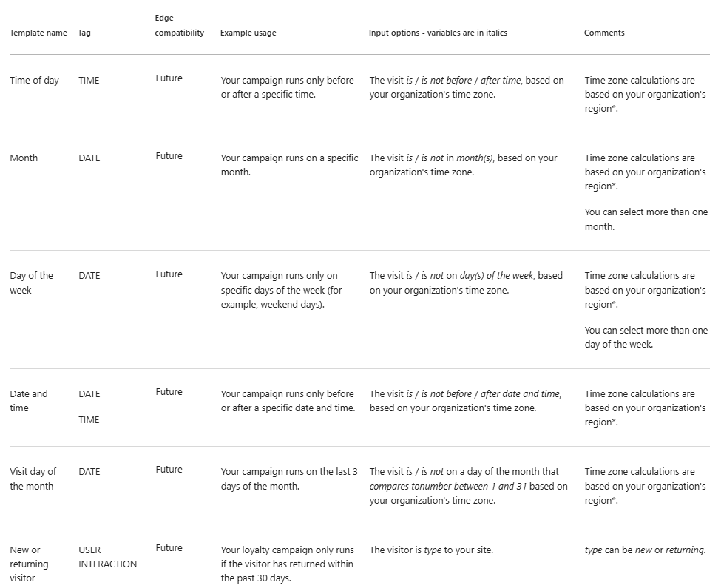The width and height of the screenshot is (721, 588).
Task: Click the "Edge compatibility" column header
Action: tap(179, 25)
